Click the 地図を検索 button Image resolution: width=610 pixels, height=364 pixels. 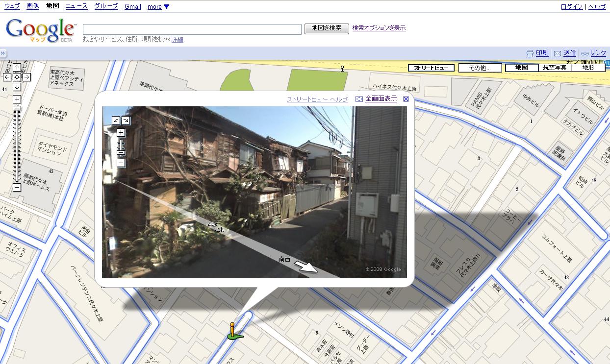[327, 28]
